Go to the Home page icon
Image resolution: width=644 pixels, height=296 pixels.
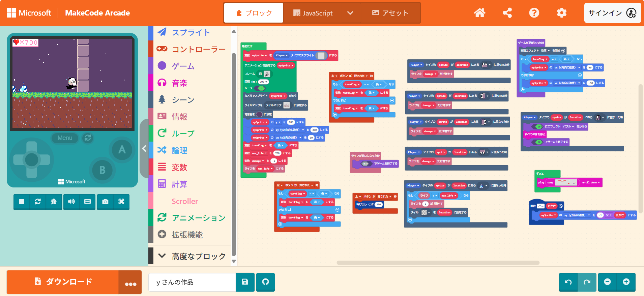(x=479, y=13)
